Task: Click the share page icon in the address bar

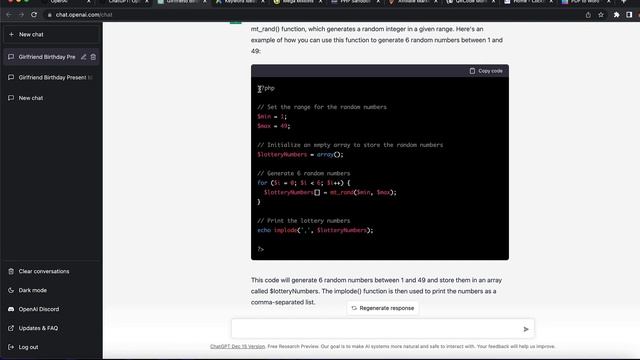Action: coord(588,15)
